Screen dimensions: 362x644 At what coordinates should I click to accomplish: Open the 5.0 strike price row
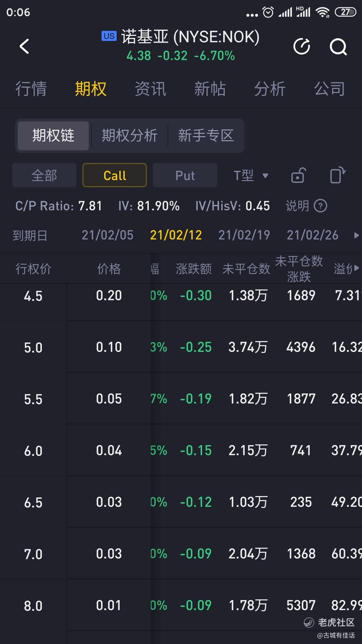point(33,347)
